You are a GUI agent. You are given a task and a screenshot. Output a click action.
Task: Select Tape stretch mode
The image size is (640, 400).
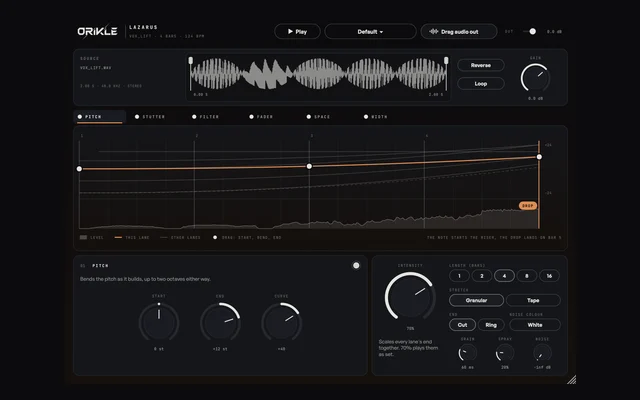pos(533,300)
